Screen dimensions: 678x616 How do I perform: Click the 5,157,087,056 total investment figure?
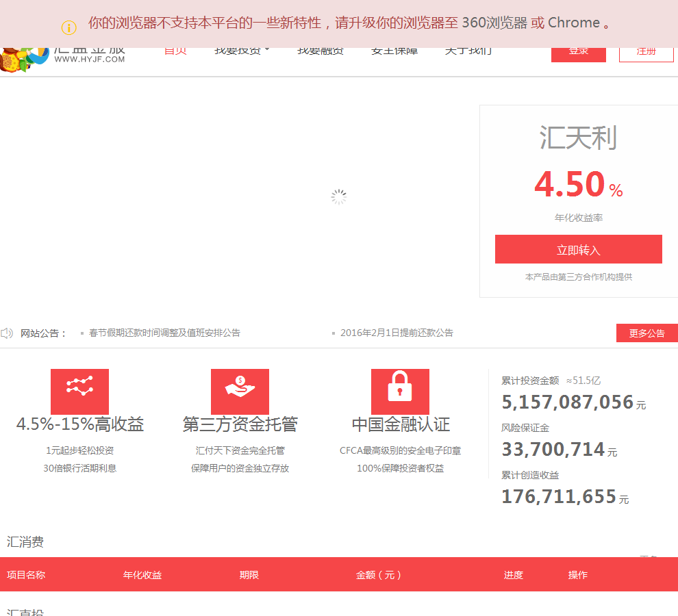[x=567, y=402]
